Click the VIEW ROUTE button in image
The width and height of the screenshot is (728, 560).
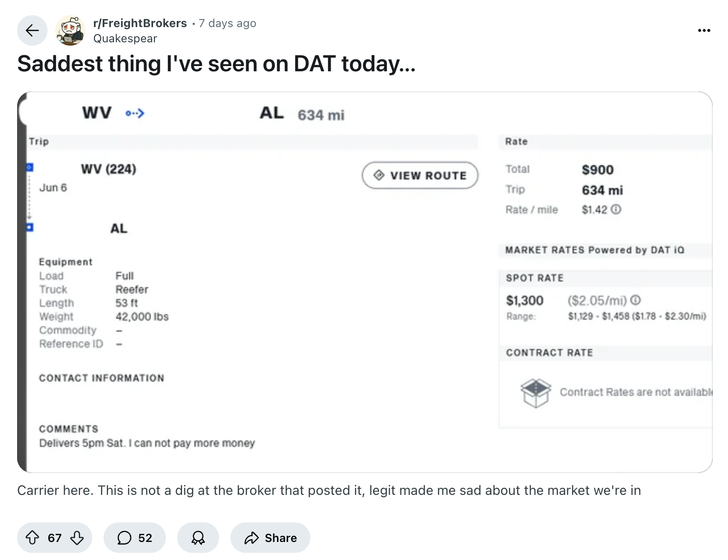(x=420, y=175)
